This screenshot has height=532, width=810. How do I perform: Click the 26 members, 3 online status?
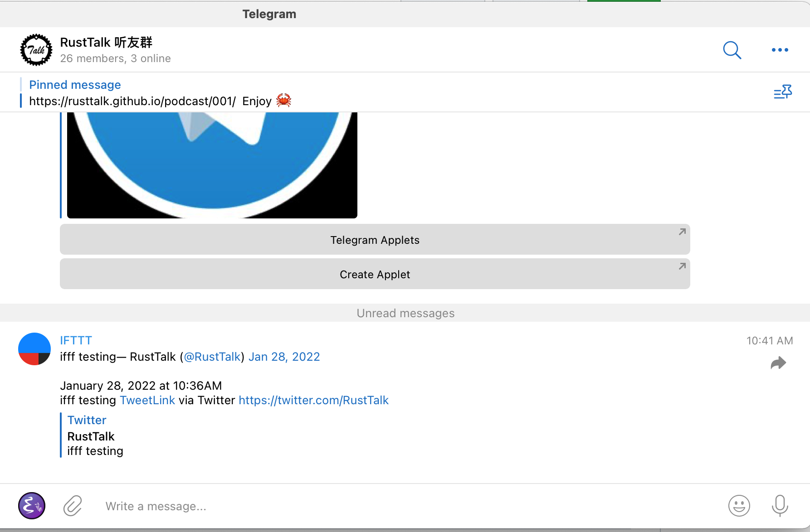coord(116,58)
